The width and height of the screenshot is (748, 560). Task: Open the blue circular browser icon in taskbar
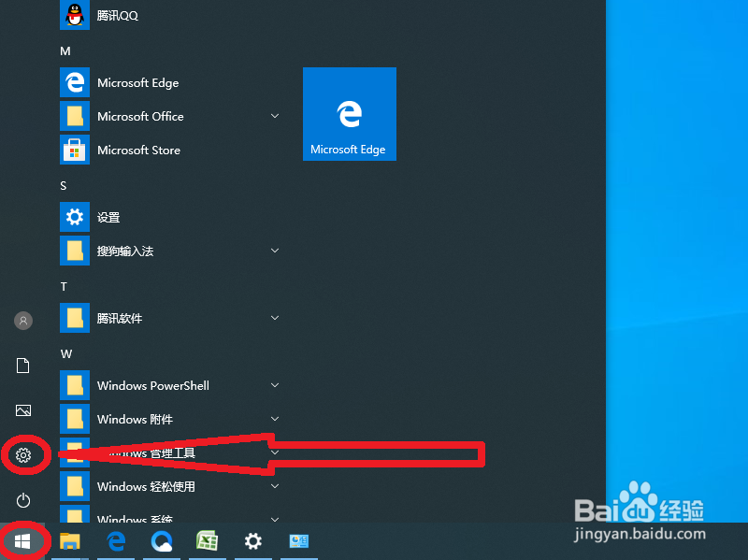(162, 541)
